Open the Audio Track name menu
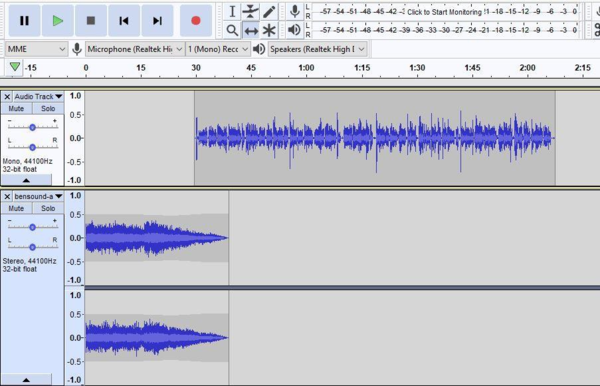600x386 pixels. tap(38, 96)
